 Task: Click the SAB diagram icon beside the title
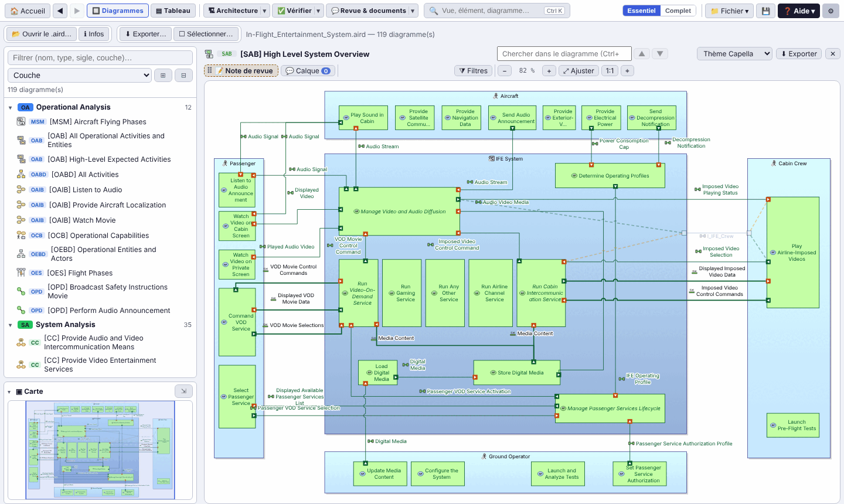click(x=209, y=54)
